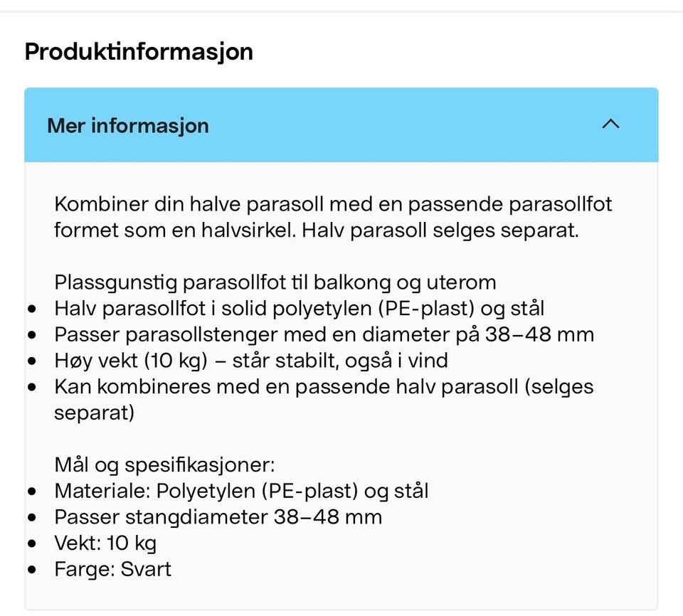Click bullet point before 'Farge: Svart'
The width and height of the screenshot is (683, 616).
32,570
